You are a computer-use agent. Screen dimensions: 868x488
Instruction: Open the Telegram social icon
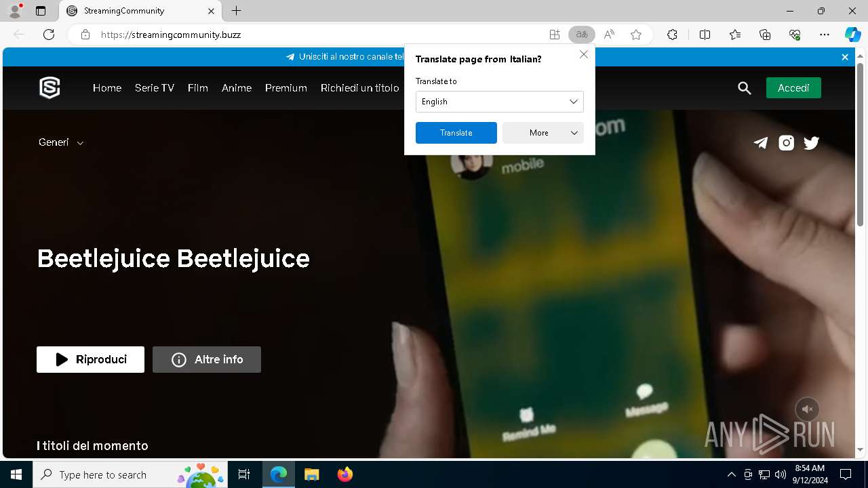pyautogui.click(x=761, y=143)
